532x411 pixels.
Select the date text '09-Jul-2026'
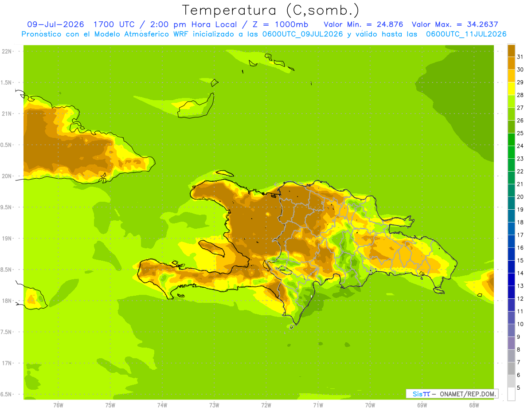tap(57, 24)
